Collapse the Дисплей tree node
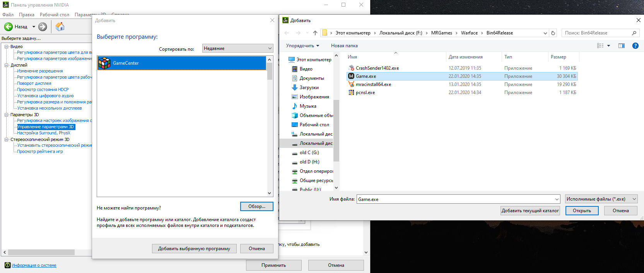Viewport: 644px width, 273px height. [7, 65]
